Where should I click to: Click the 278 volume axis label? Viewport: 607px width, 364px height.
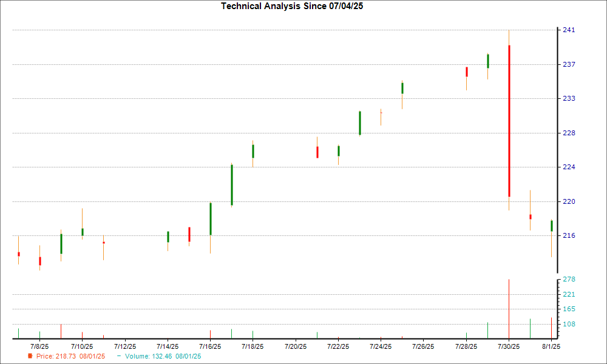pyautogui.click(x=569, y=279)
